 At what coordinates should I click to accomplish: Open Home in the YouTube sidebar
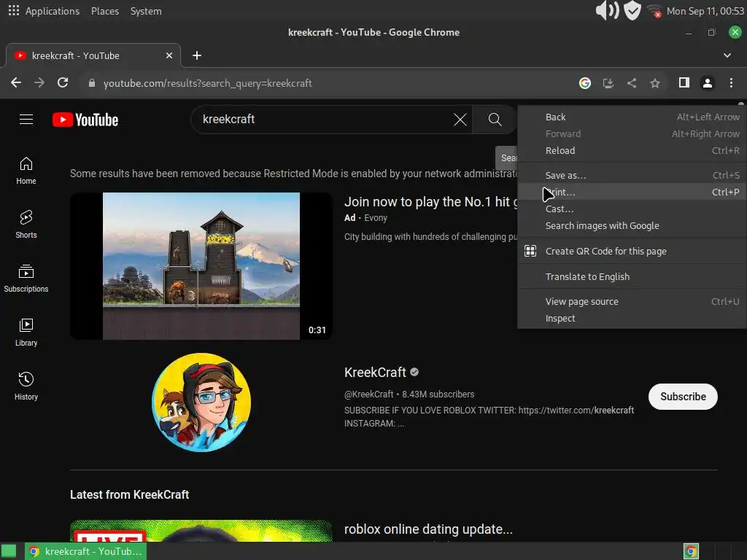pos(26,171)
